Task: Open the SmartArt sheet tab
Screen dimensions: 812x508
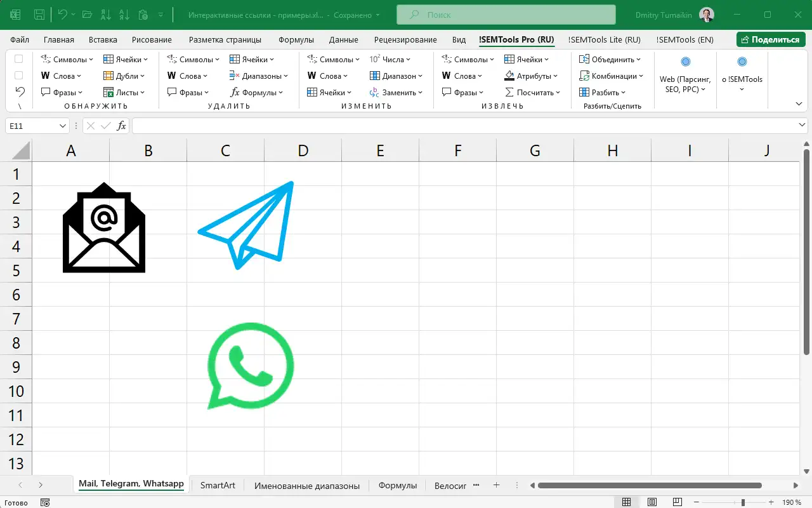Action: [x=218, y=485]
